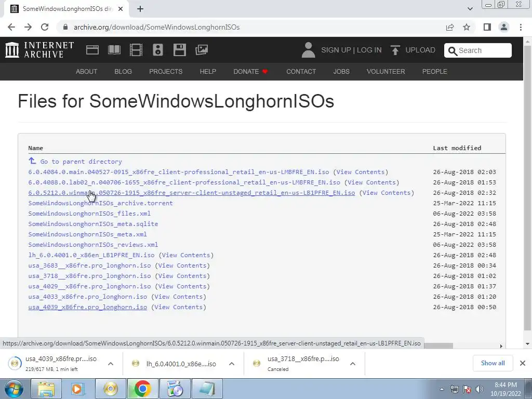Screen dimensions: 532x399
Task: Download the 6.0.4084.0.main ISO file
Action: click(x=179, y=172)
